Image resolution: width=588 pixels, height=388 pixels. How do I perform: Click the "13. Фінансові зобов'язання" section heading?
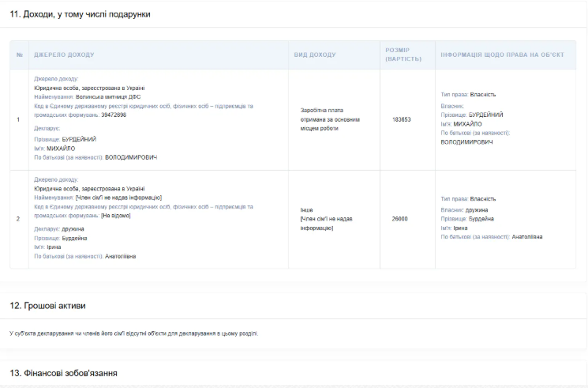pos(64,372)
